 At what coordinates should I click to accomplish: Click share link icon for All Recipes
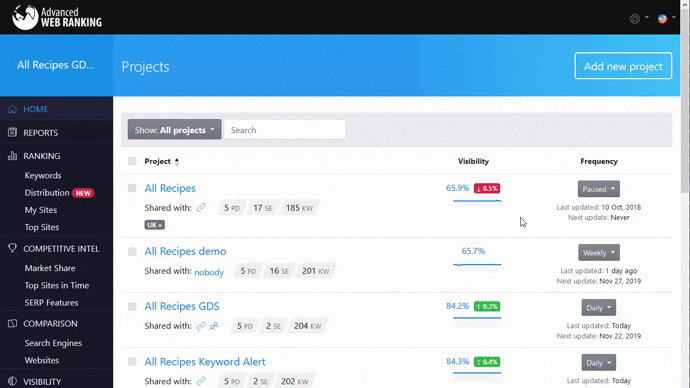(x=201, y=208)
